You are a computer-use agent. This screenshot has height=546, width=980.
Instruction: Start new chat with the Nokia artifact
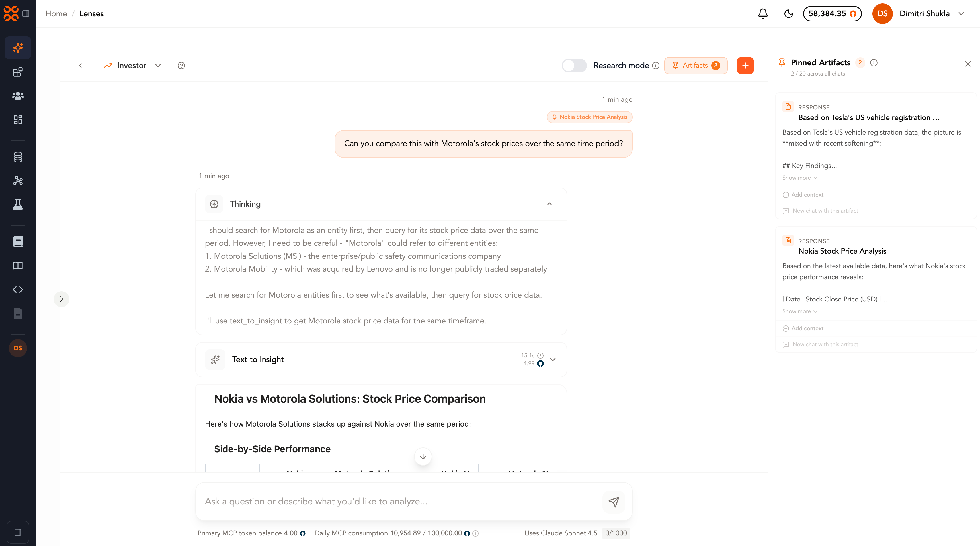point(820,345)
